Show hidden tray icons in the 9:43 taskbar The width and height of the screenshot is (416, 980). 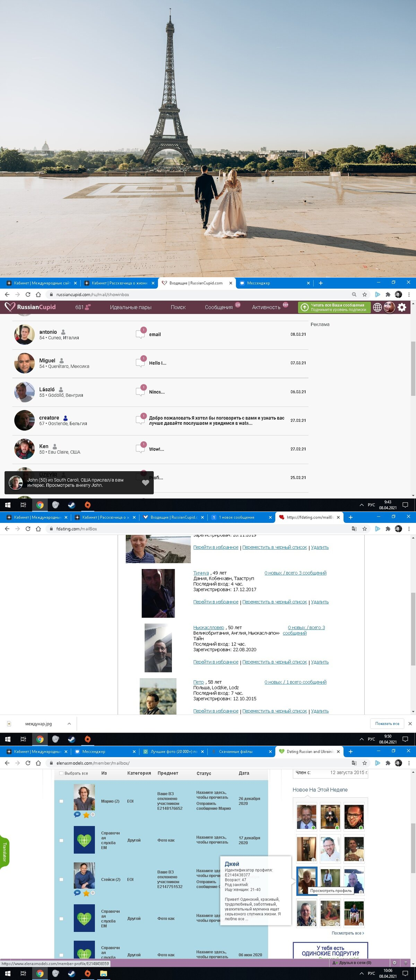point(362,505)
